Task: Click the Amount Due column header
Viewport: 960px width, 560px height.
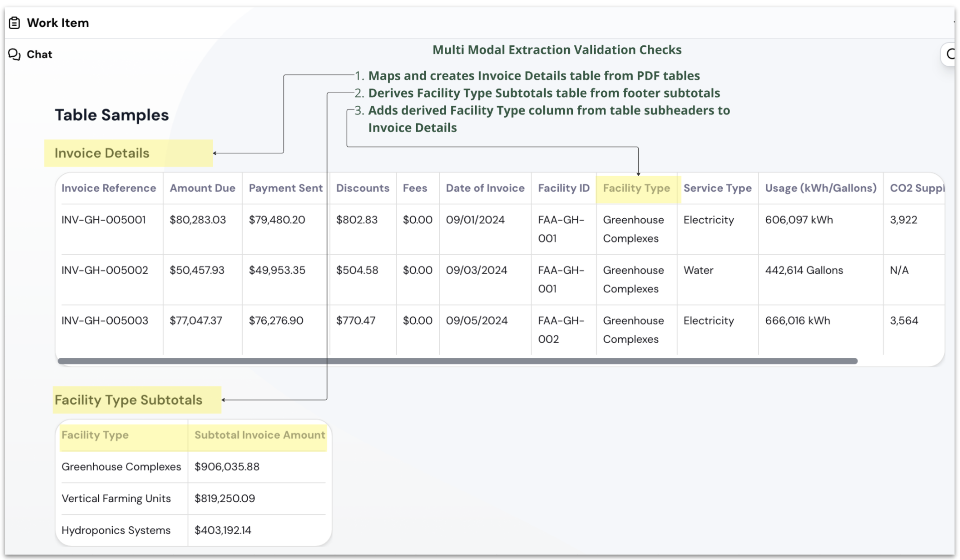Action: tap(202, 188)
